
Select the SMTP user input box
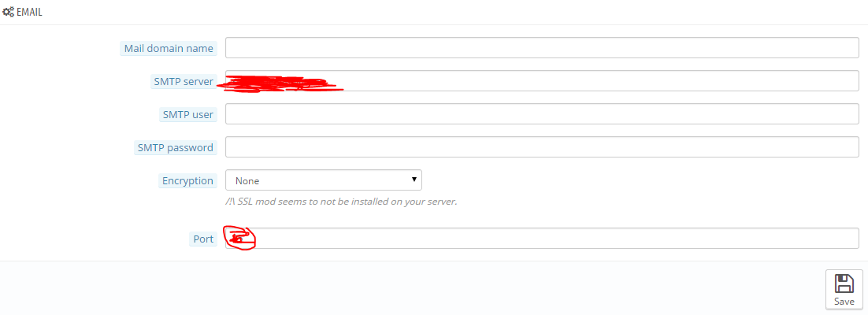pos(542,114)
